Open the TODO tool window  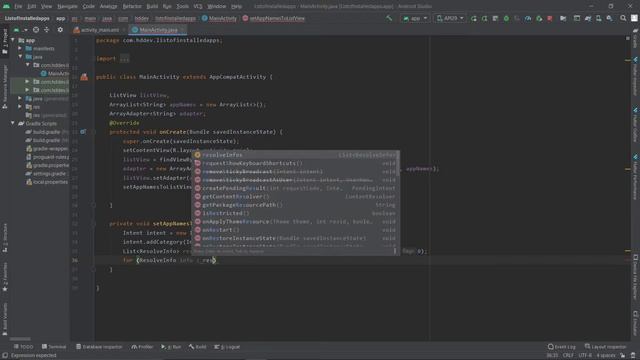tap(23, 347)
